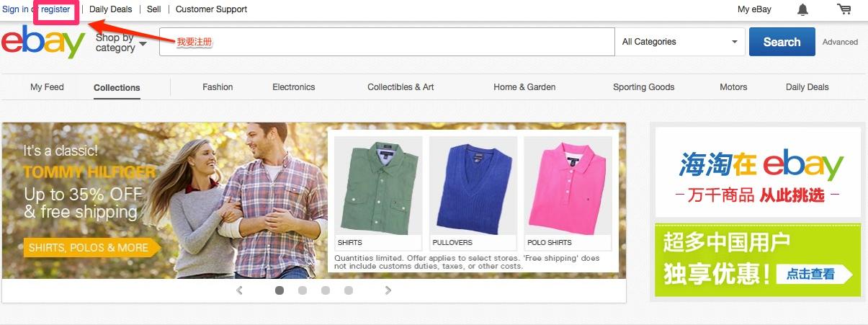Click the POLO SHIRTS label
868x325 pixels.
coord(550,243)
